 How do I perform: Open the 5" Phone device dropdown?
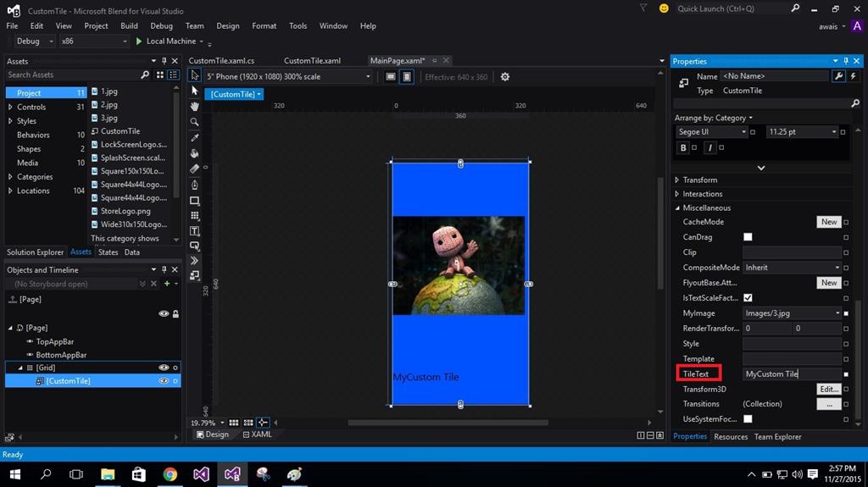[x=288, y=76]
